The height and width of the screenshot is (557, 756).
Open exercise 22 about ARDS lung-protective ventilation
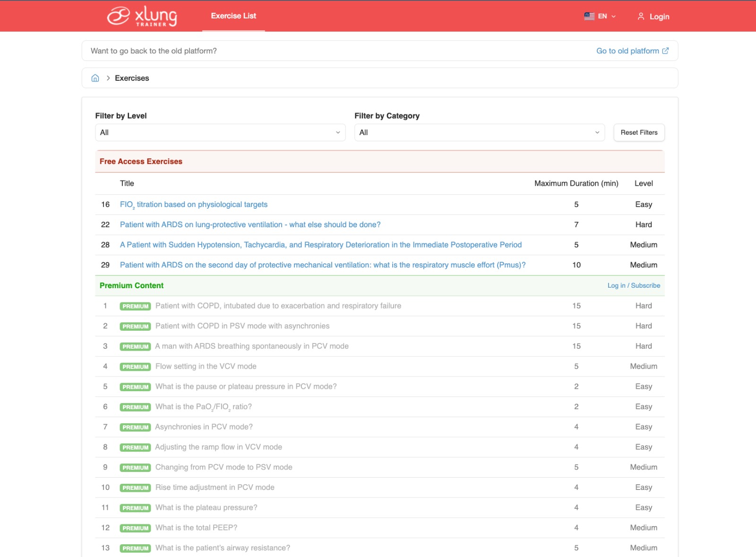[250, 225]
